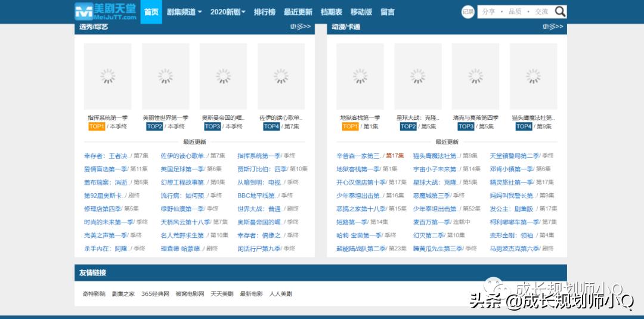Open the 英国足球第一季 link

pyautogui.click(x=182, y=169)
